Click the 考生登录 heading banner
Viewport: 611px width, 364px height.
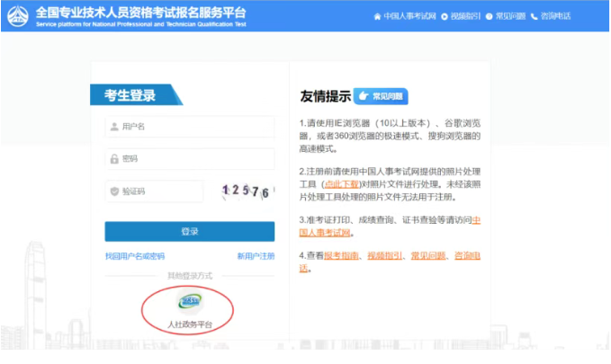(137, 95)
